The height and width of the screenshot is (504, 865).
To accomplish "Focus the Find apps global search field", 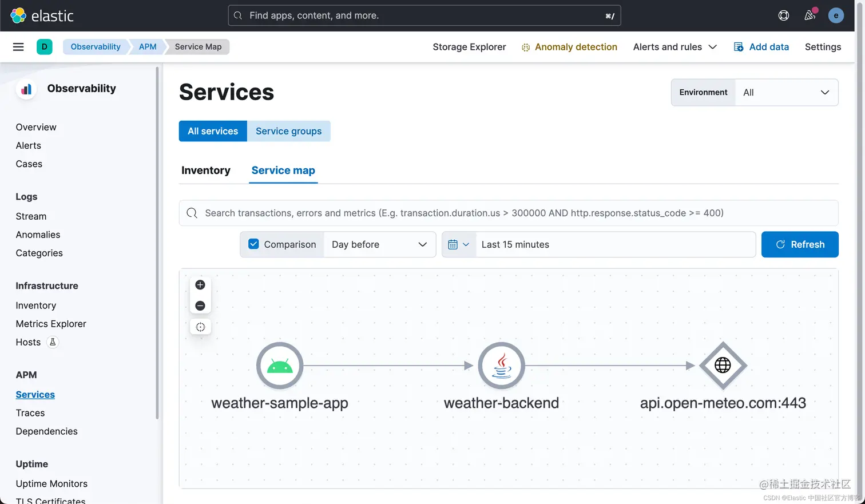I will [x=424, y=15].
